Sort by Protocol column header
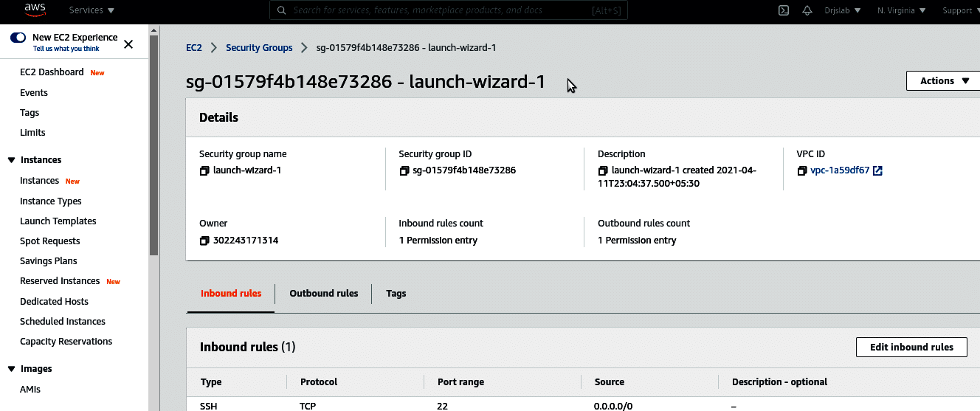The image size is (980, 411). pos(319,382)
